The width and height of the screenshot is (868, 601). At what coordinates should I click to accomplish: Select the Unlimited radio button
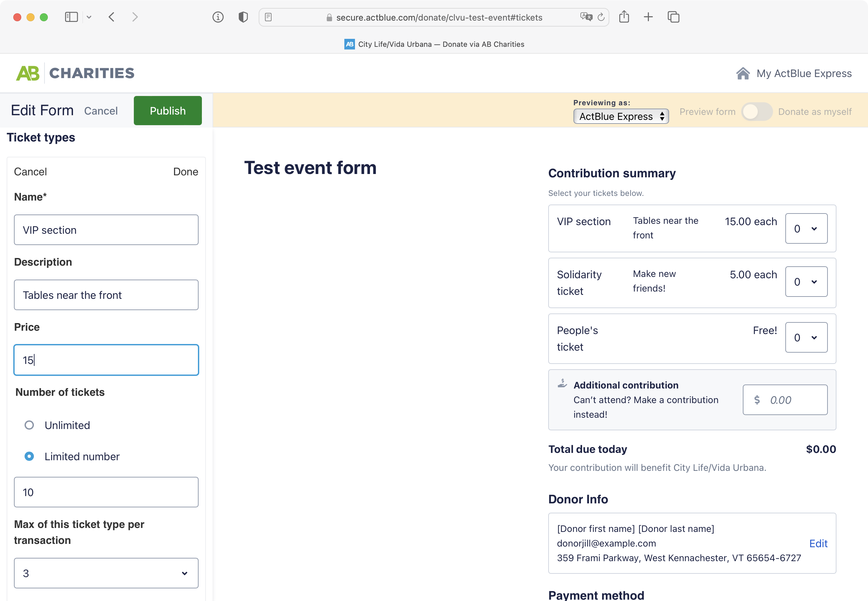[x=29, y=425]
